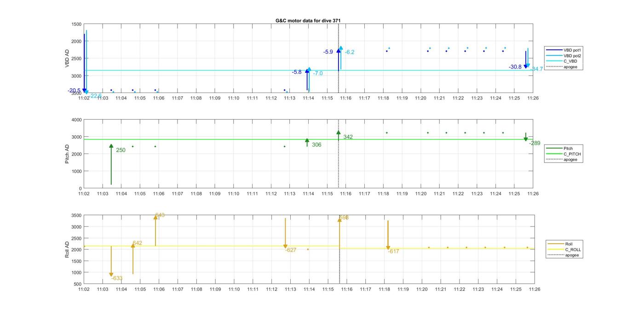This screenshot has height=319, width=644.
Task: Click the '-5.9' VBD data label
Action: pos(328,52)
